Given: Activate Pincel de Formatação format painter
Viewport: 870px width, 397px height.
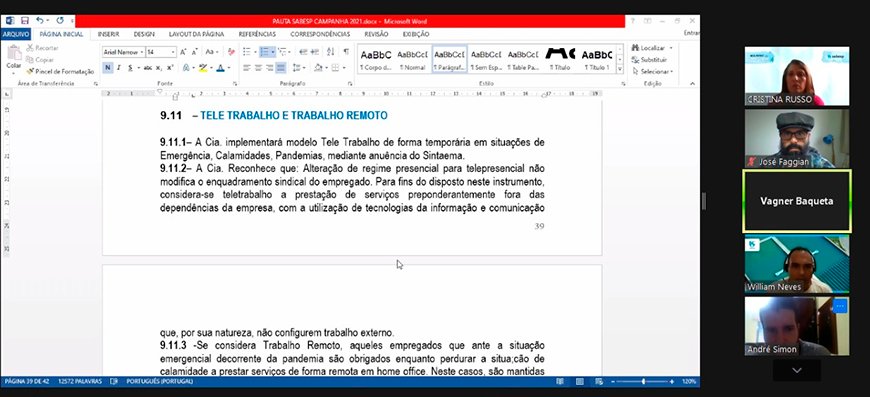Looking at the screenshot, I should (x=60, y=72).
